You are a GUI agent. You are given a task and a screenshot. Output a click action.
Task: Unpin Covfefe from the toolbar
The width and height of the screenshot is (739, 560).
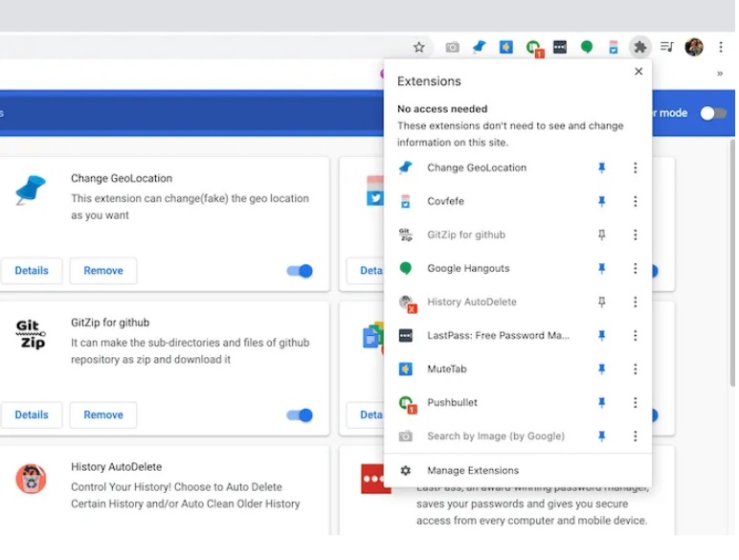coord(601,202)
